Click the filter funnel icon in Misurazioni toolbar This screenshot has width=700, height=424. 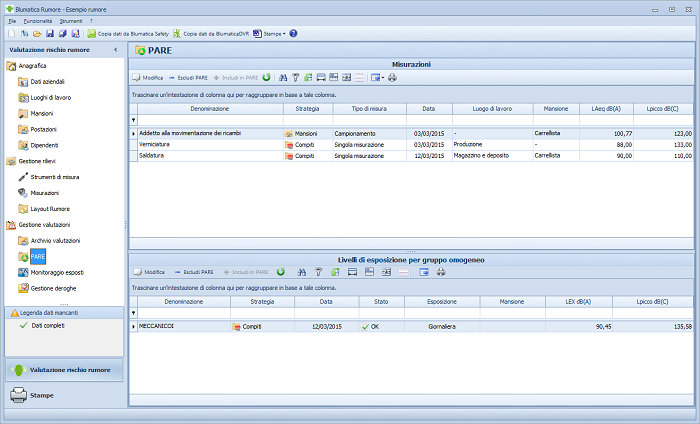[x=295, y=77]
